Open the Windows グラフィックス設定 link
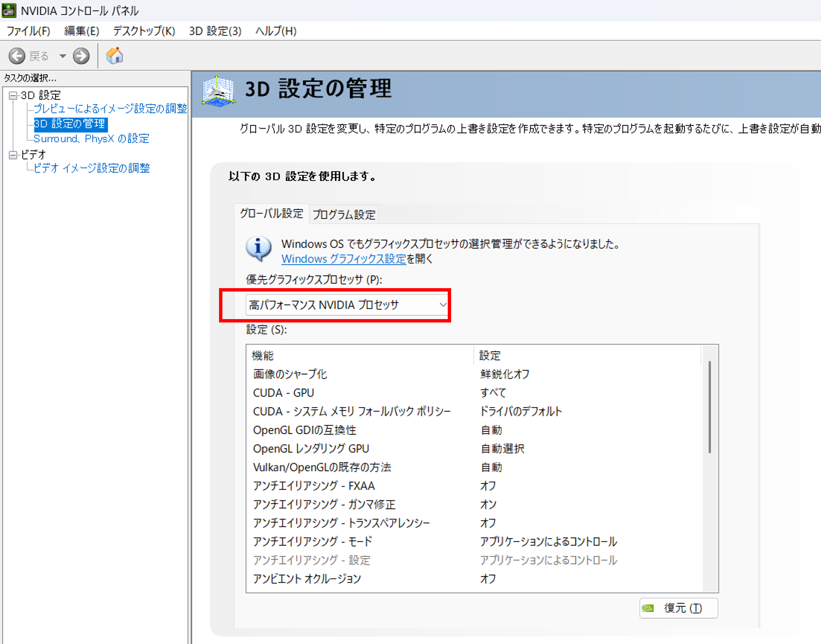This screenshot has height=644, width=821. coord(344,259)
